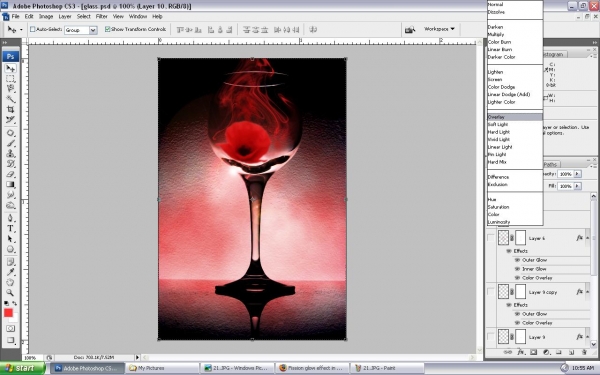
Task: Select the Hand tool
Action: 10,282
